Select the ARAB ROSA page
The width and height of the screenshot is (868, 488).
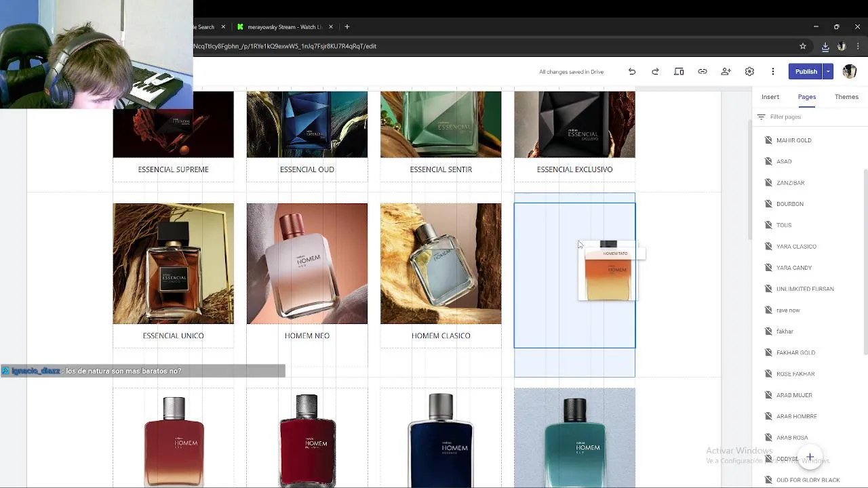[792, 438]
